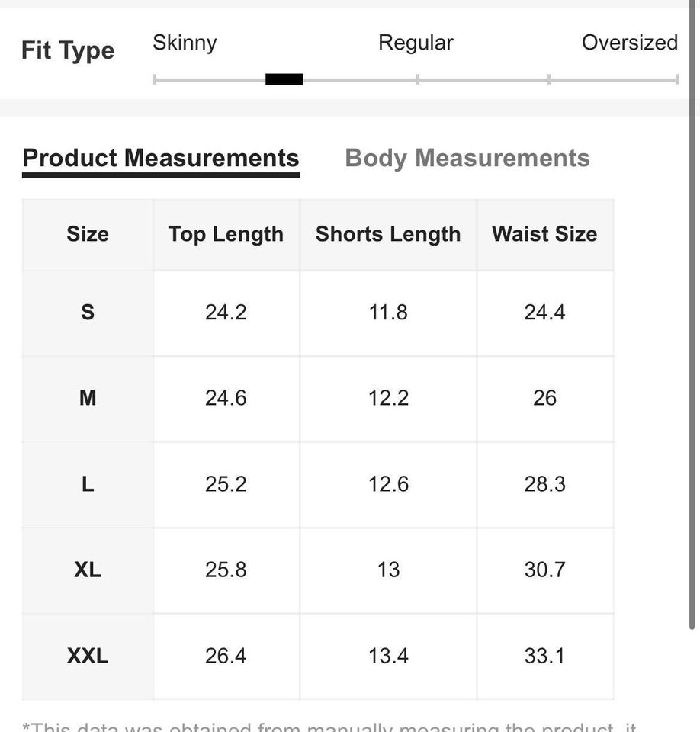Click the vertical scrollbar on the right
700x732 pixels.
(x=692, y=305)
